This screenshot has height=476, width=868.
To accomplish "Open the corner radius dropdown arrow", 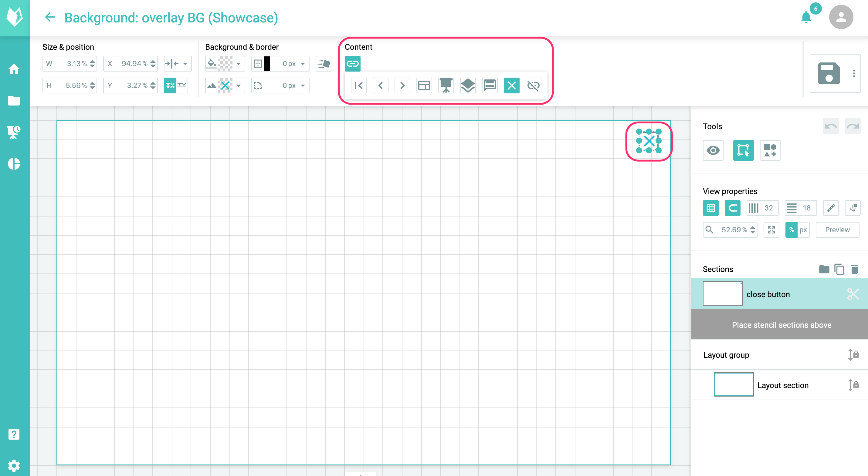I will click(303, 85).
